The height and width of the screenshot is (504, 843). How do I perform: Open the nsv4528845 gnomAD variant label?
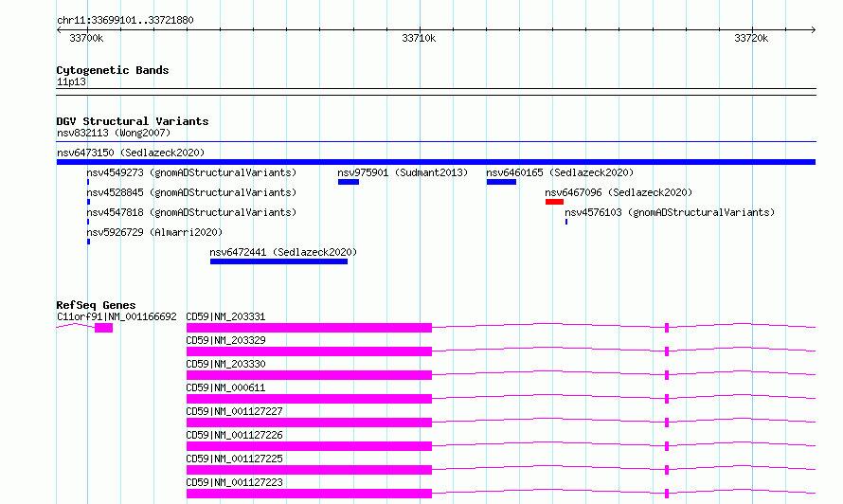191,192
